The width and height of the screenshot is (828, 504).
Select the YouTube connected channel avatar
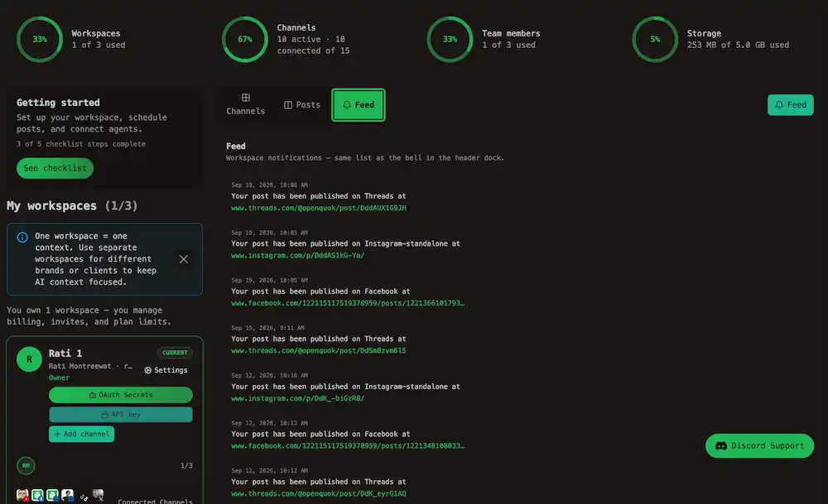(22, 495)
